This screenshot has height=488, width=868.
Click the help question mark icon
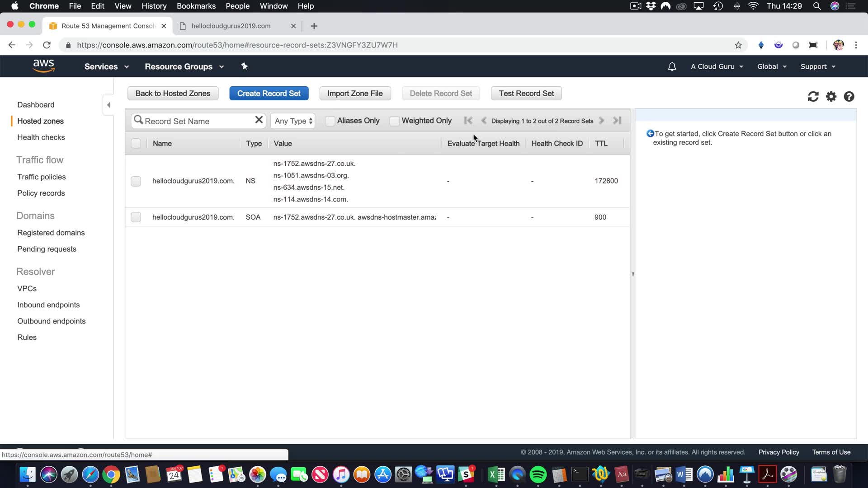[849, 97]
